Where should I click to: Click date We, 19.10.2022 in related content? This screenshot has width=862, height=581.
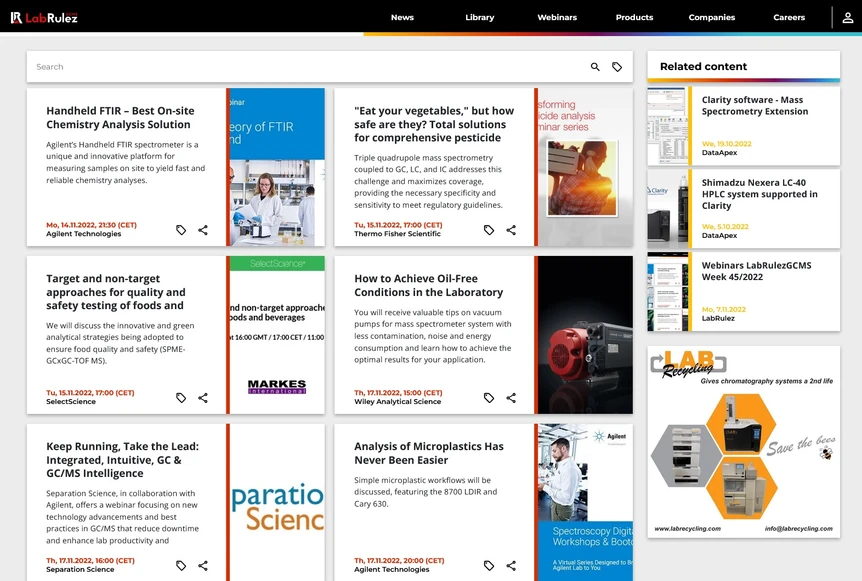726,143
